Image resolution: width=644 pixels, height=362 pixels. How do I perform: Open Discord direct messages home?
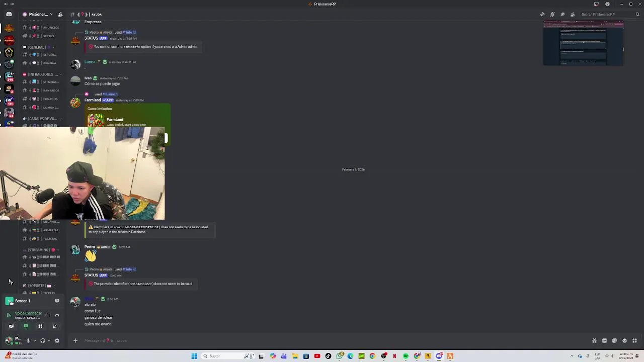point(9,14)
